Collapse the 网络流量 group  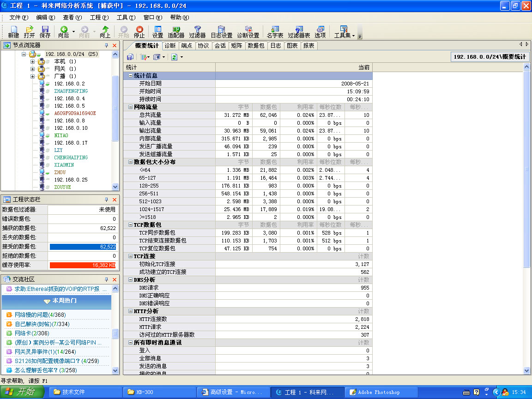click(x=131, y=107)
